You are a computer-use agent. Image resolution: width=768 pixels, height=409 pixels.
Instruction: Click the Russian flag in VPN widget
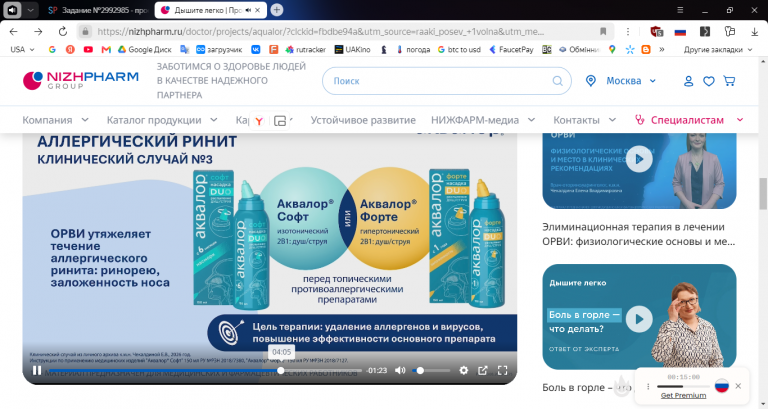(x=721, y=386)
